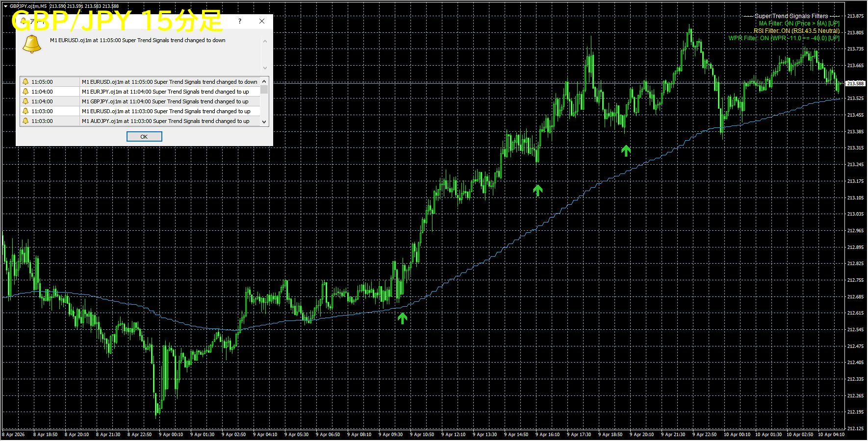Open help with the question mark button
This screenshot has width=868, height=441.
(239, 21)
